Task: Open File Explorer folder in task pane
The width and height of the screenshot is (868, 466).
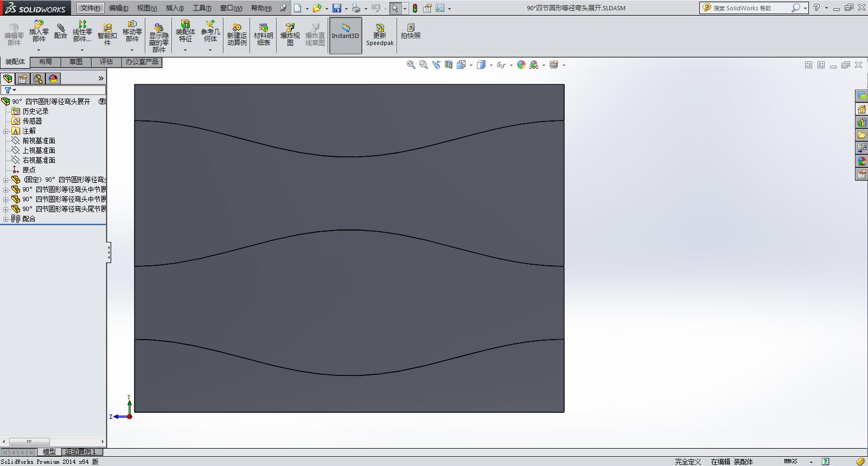Action: (861, 135)
